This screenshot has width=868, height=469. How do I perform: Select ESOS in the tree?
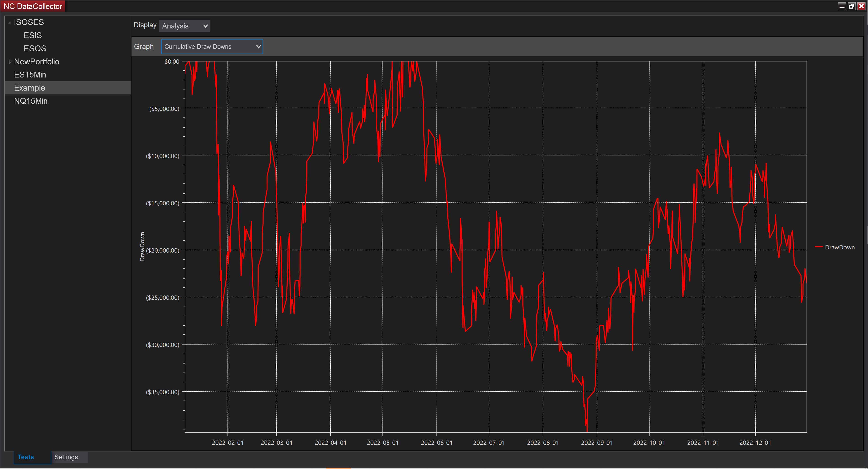pos(35,49)
